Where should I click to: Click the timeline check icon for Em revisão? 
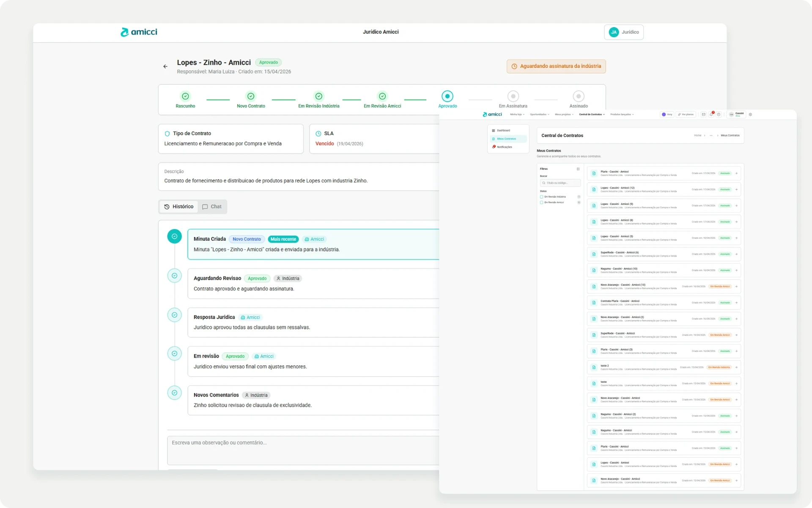coord(174,353)
